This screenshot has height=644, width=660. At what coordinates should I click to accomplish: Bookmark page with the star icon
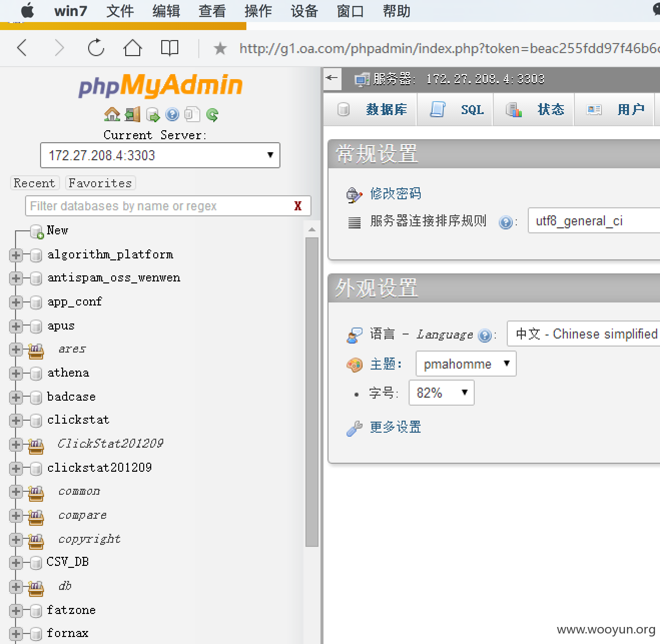(220, 49)
